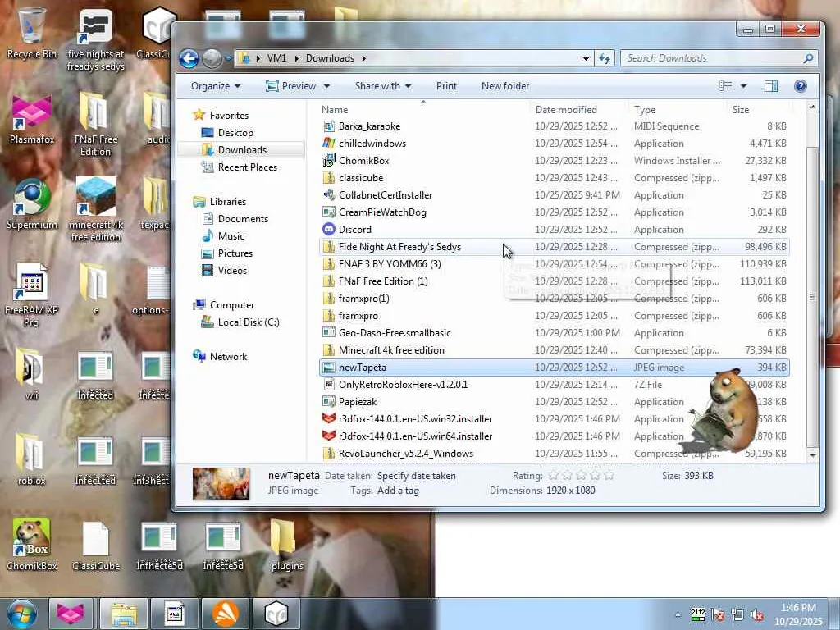
Task: Go back with the Explorer Back arrow
Action: click(x=189, y=58)
